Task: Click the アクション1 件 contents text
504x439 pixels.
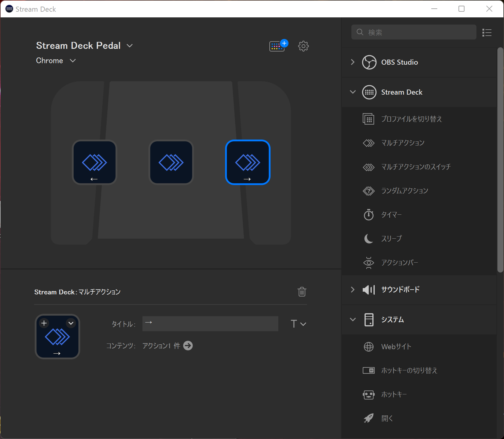Action: coord(161,346)
